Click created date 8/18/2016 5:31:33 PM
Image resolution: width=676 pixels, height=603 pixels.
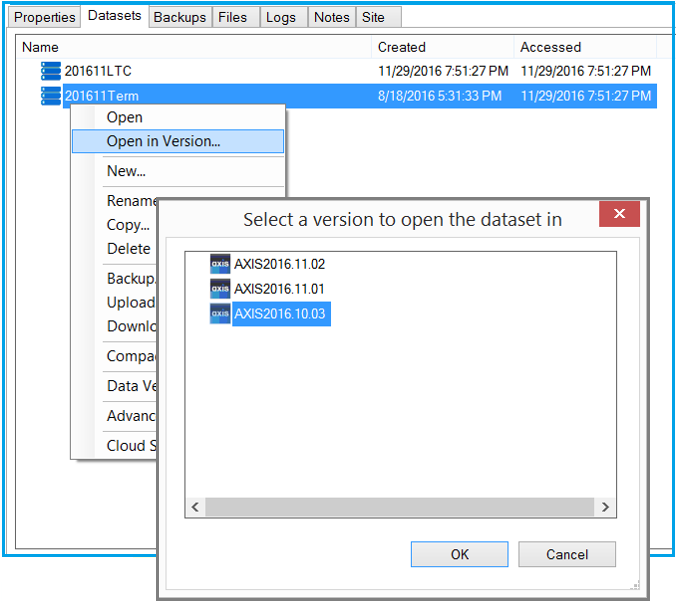pos(440,96)
